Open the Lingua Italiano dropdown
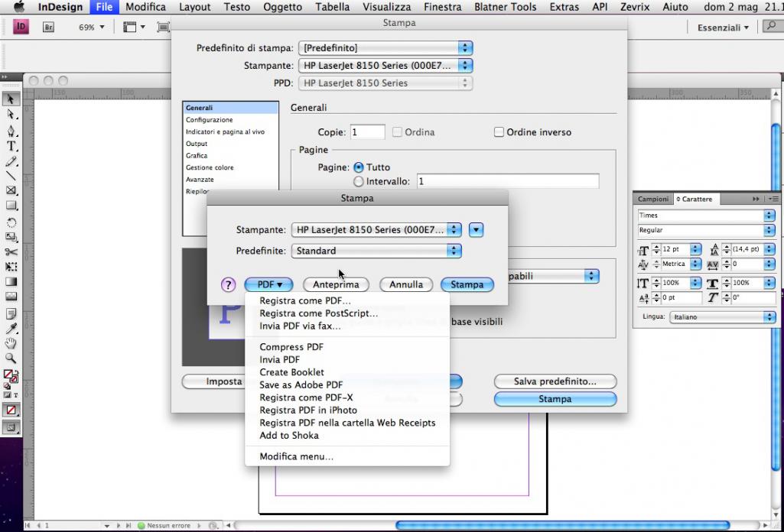The width and height of the screenshot is (784, 532). 723,317
